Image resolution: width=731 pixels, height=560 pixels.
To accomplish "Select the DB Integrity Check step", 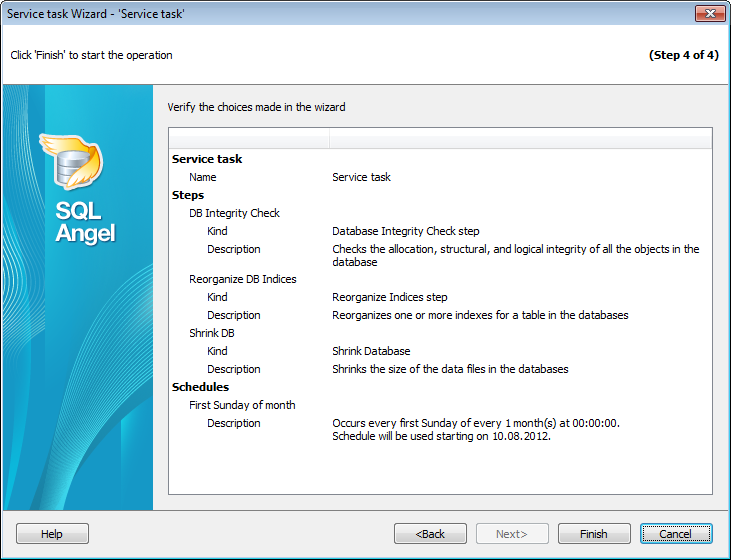I will pos(440,213).
